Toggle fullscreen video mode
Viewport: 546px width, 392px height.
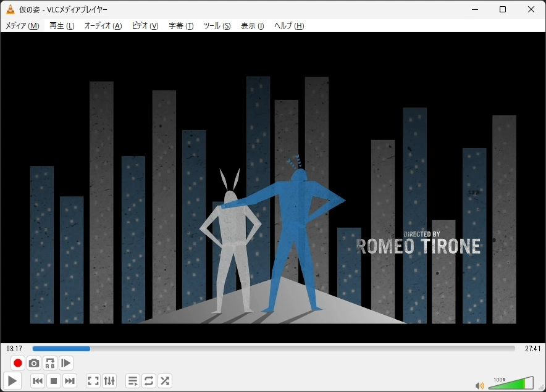pos(93,381)
